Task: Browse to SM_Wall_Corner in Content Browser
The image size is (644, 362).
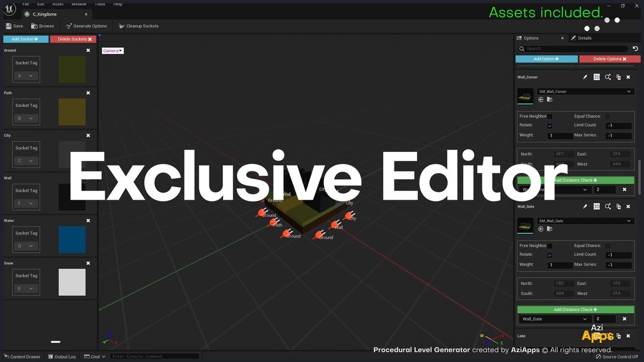Action: pos(549,100)
